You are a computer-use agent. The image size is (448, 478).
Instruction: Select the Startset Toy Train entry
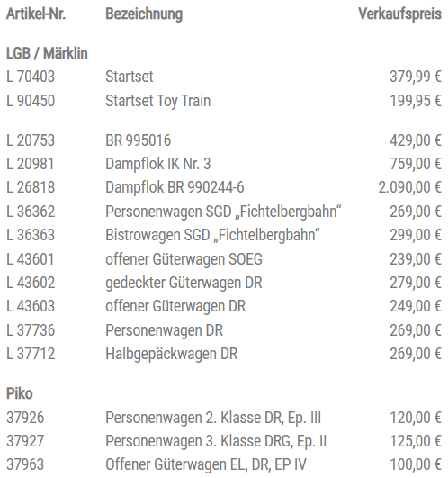pyautogui.click(x=158, y=101)
